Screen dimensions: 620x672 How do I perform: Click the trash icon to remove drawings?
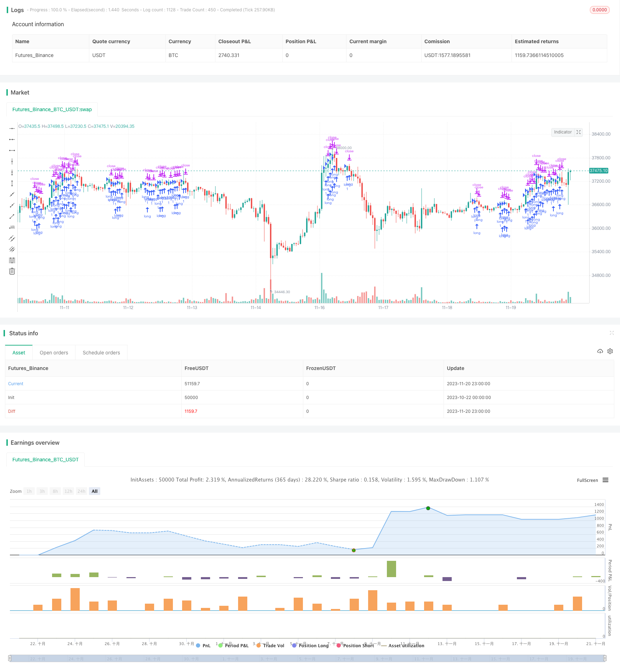12,271
